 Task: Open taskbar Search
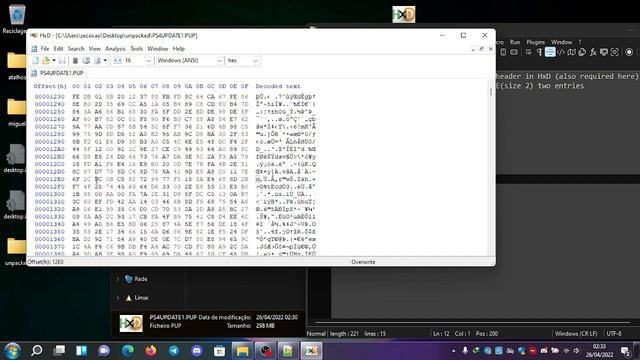(36, 351)
